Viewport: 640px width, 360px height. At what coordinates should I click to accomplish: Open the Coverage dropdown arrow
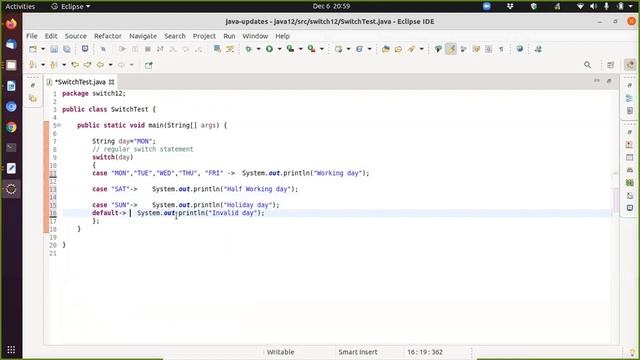coord(301,49)
